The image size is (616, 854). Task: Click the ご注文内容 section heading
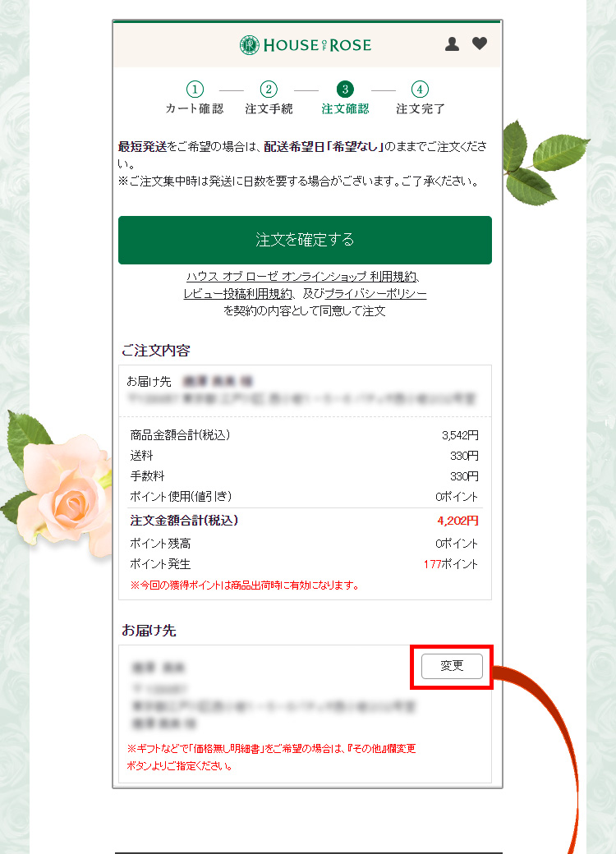156,350
